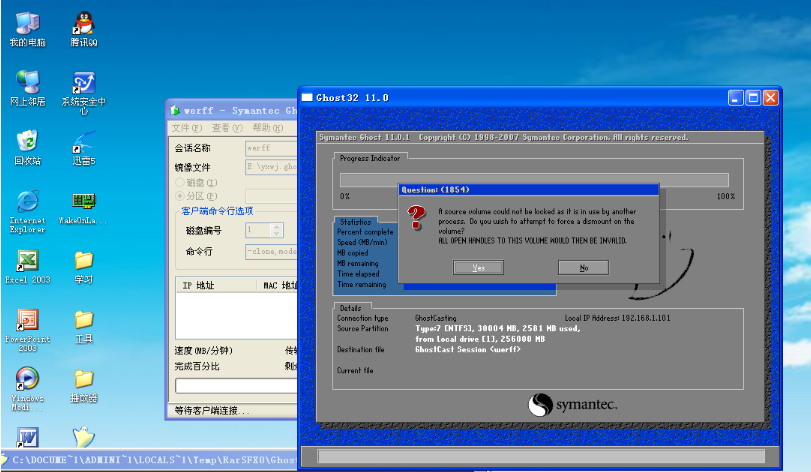Open the 我的电脑 desktop icon
811x472 pixels.
coord(27,29)
